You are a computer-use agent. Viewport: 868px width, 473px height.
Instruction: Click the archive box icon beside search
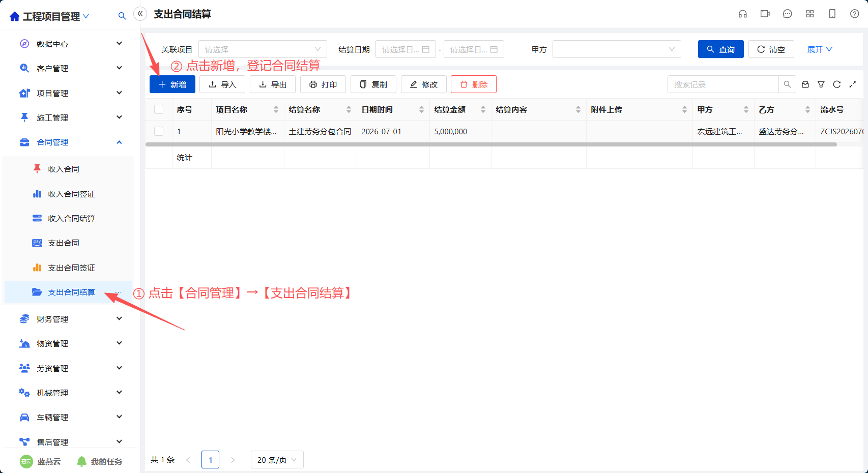pyautogui.click(x=805, y=84)
